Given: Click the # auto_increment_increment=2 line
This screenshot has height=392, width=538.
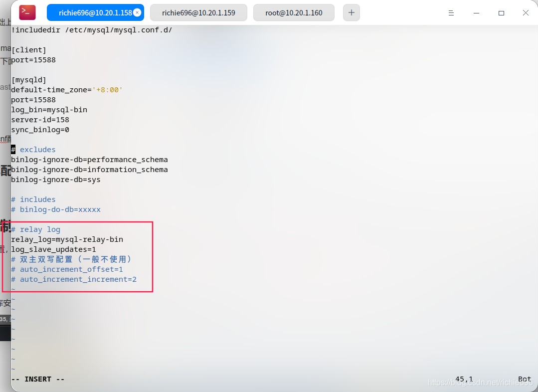Looking at the screenshot, I should click(x=74, y=279).
